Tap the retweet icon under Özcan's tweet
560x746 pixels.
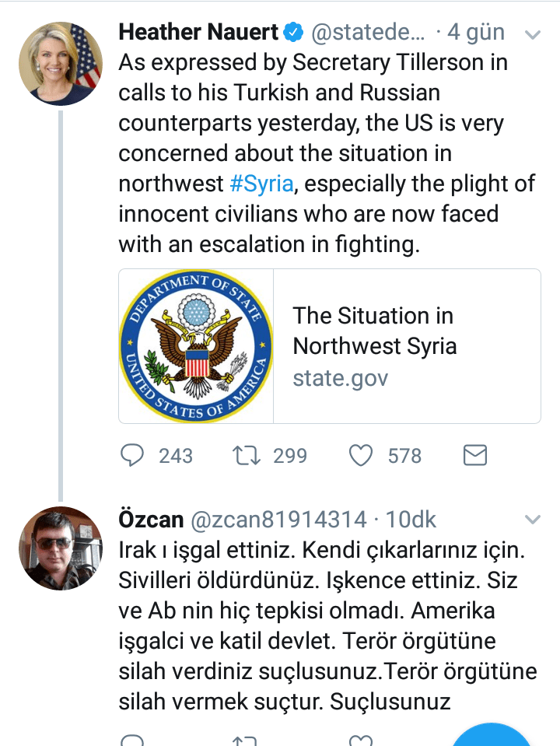pos(245,740)
